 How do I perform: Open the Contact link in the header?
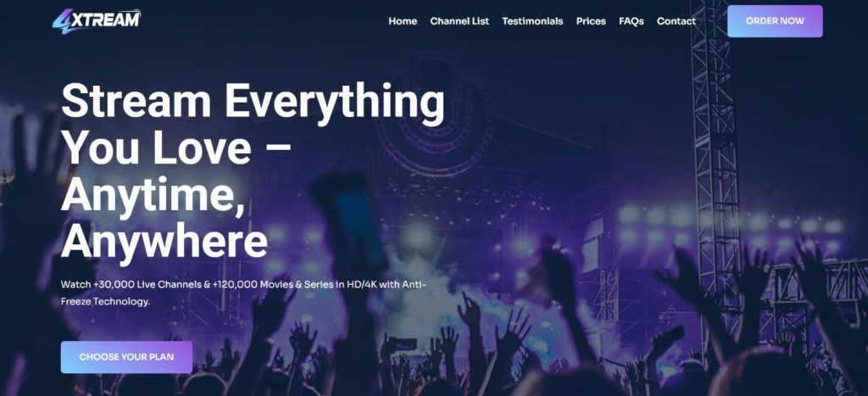[x=676, y=21]
